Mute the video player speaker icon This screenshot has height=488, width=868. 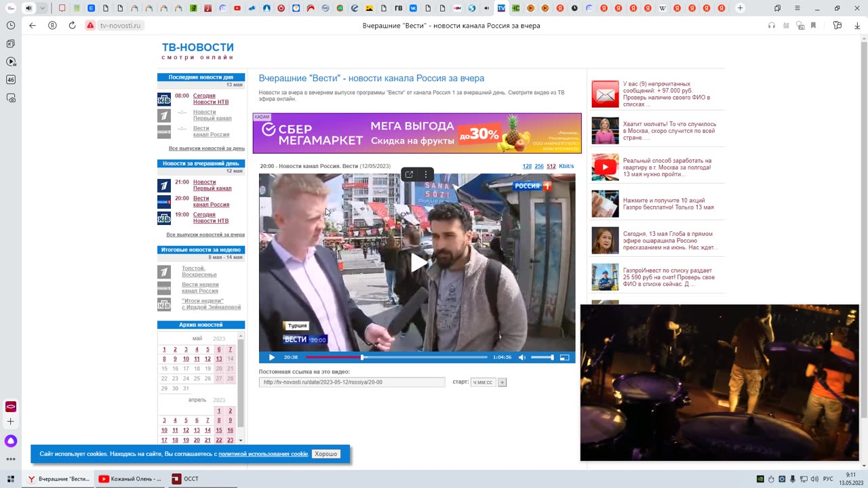(x=522, y=357)
